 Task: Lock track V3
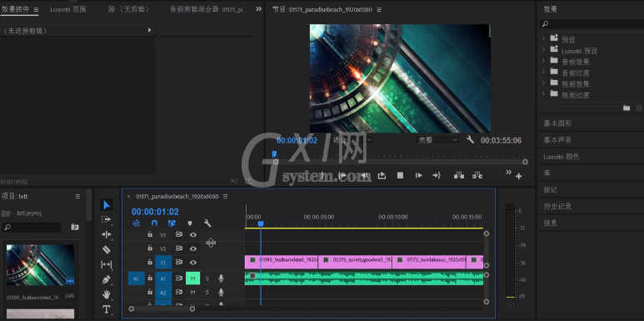click(150, 234)
